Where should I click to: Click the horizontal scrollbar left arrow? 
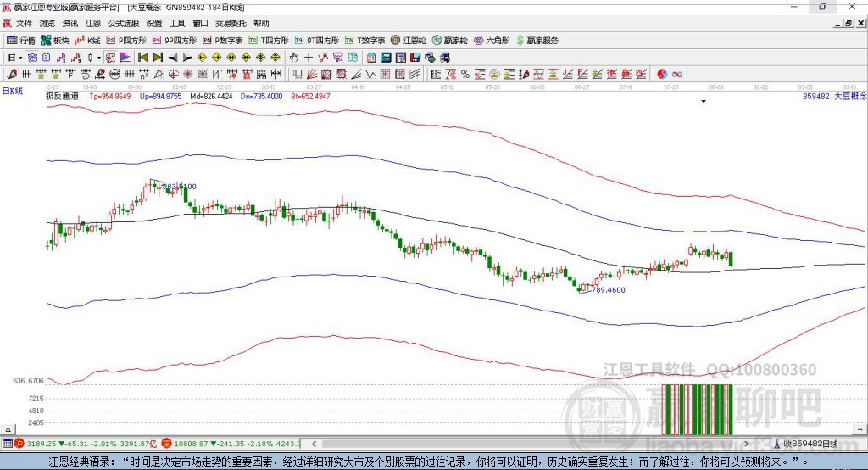point(314,444)
